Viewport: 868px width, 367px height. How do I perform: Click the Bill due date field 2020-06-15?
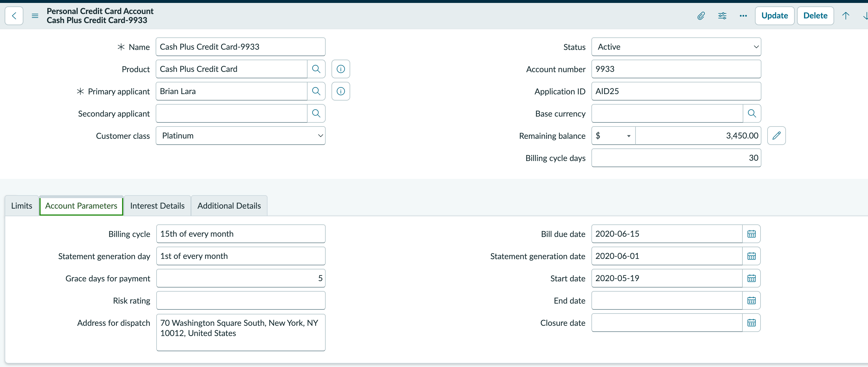coord(666,234)
